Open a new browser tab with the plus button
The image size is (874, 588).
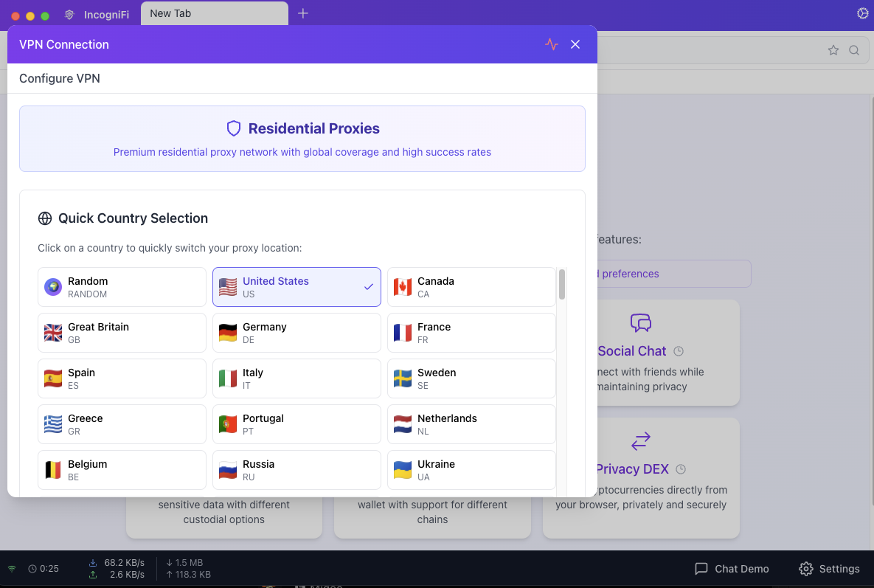[x=303, y=13]
